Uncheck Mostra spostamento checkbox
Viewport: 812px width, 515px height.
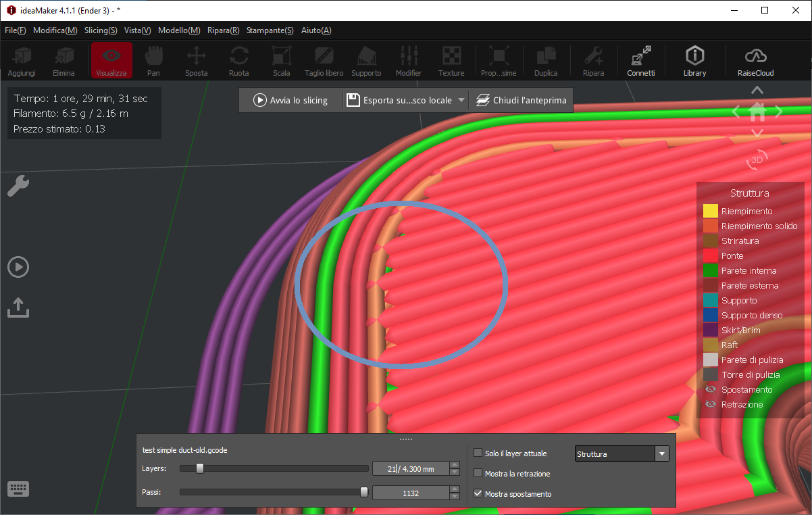[478, 494]
